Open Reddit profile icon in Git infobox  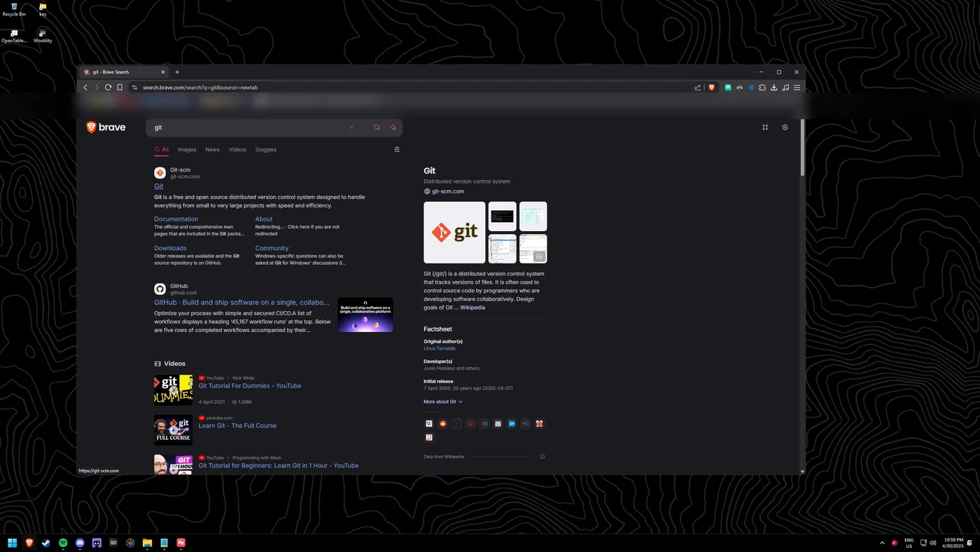click(443, 424)
